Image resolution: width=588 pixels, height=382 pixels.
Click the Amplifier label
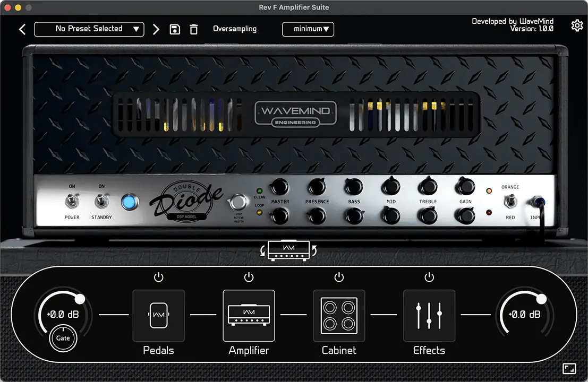click(249, 350)
